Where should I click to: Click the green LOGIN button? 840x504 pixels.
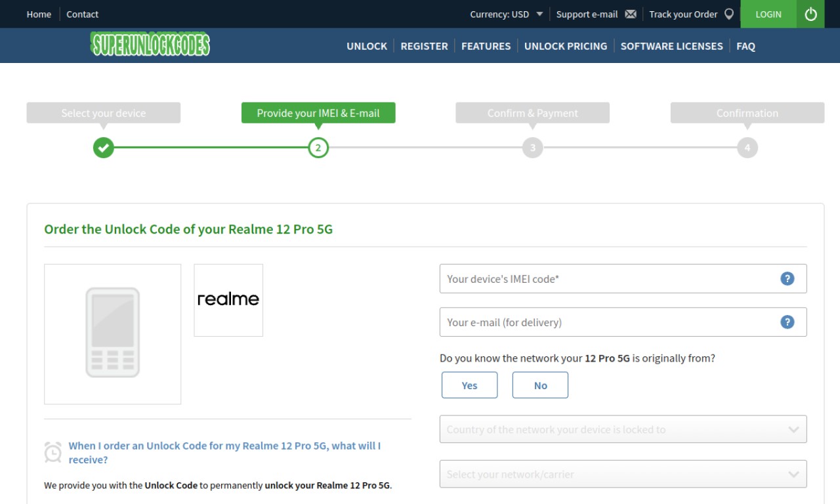point(768,14)
